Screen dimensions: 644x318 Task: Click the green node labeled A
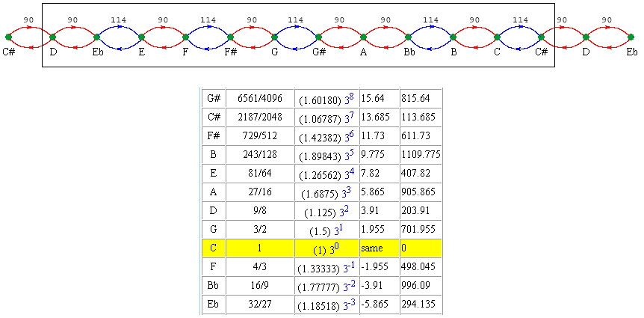coord(363,37)
